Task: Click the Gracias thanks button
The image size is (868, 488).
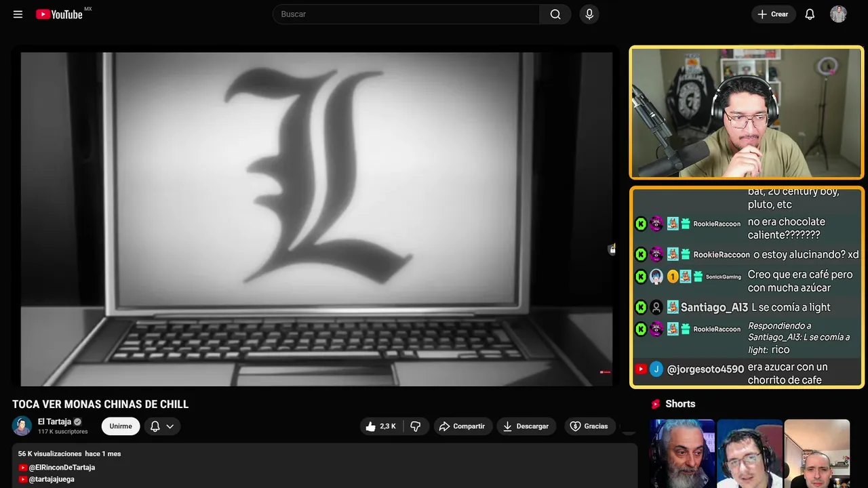Action: pyautogui.click(x=589, y=426)
